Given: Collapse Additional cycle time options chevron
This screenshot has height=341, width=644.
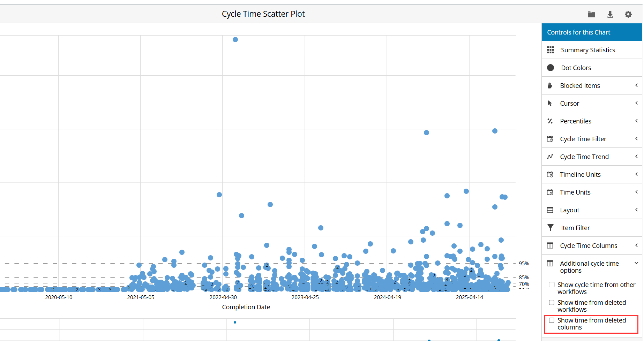Looking at the screenshot, I should click(636, 263).
